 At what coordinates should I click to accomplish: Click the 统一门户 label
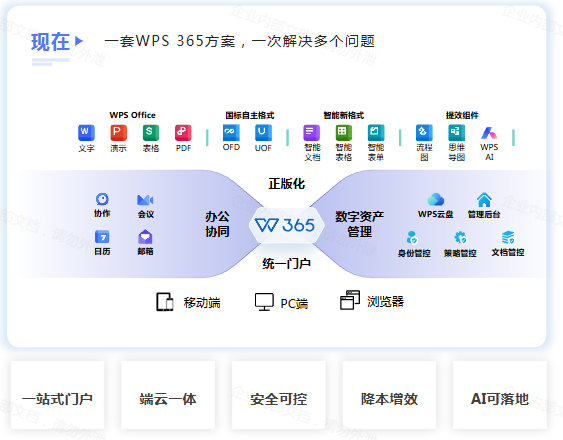(287, 264)
